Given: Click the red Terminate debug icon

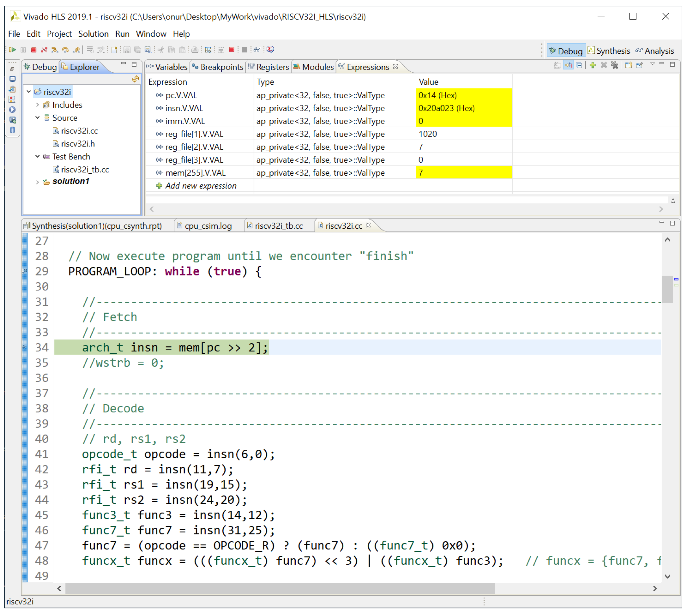Looking at the screenshot, I should click(34, 50).
